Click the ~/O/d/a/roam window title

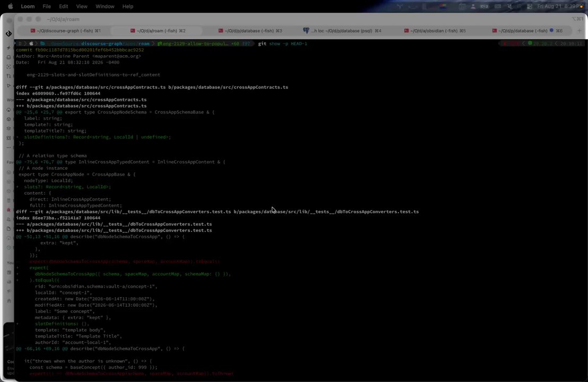pos(63,19)
